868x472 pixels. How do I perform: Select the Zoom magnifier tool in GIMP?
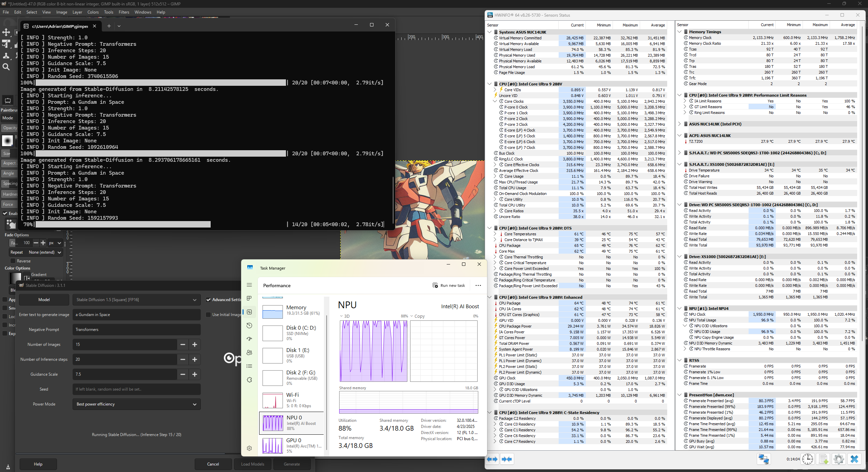[6, 67]
